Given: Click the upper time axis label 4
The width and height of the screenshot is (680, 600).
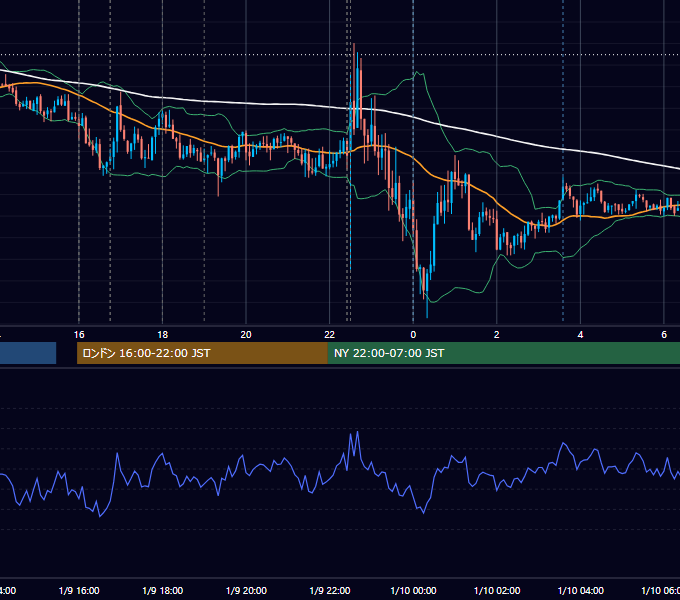Looking at the screenshot, I should (x=580, y=335).
